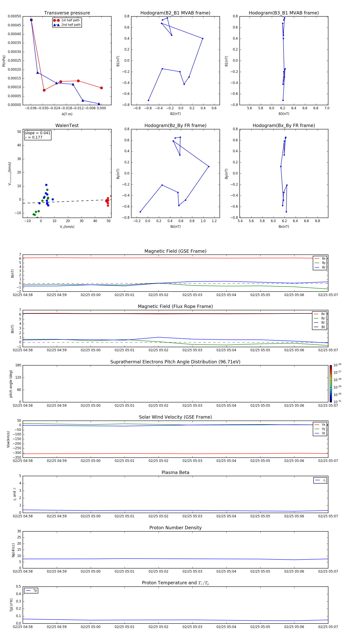Click the "Bx'" entry in Flux Rope legend
This screenshot has width=351, height=644.
tap(320, 314)
